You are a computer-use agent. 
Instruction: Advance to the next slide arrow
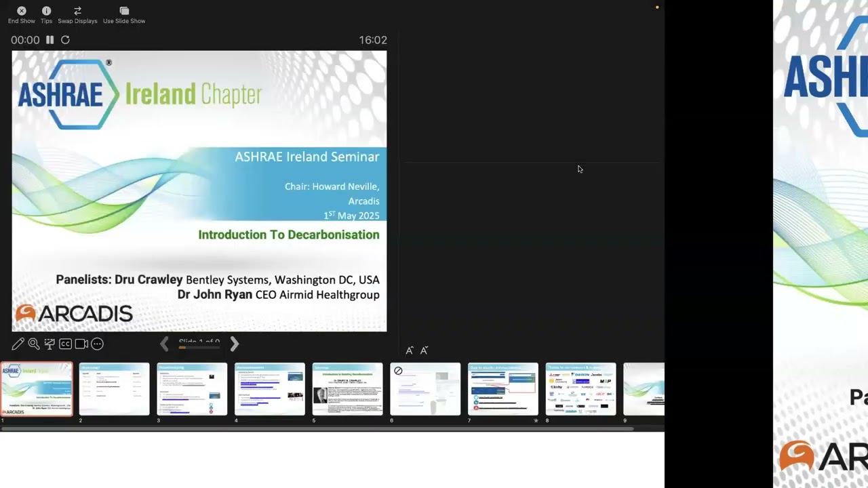235,344
